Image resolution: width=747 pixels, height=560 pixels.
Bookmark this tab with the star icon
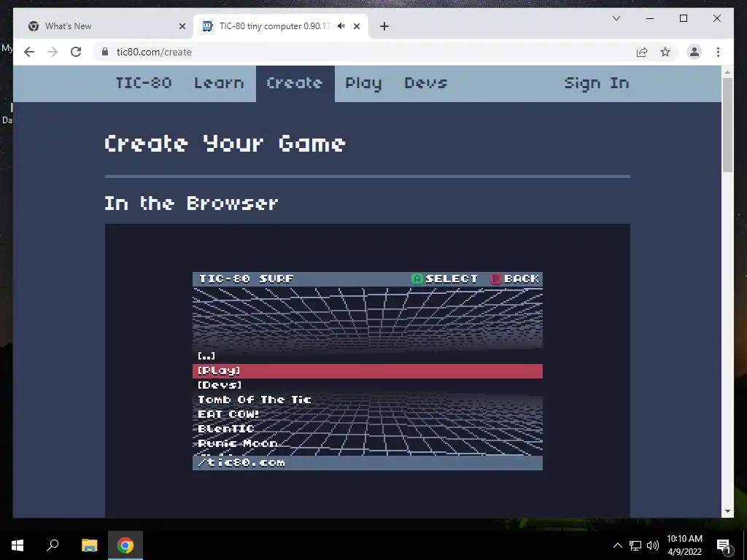click(665, 52)
